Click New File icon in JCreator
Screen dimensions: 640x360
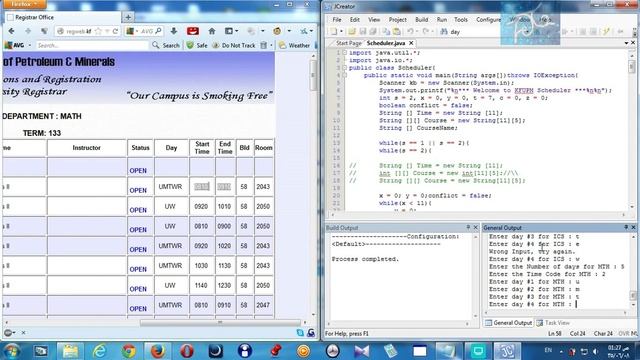tap(334, 31)
